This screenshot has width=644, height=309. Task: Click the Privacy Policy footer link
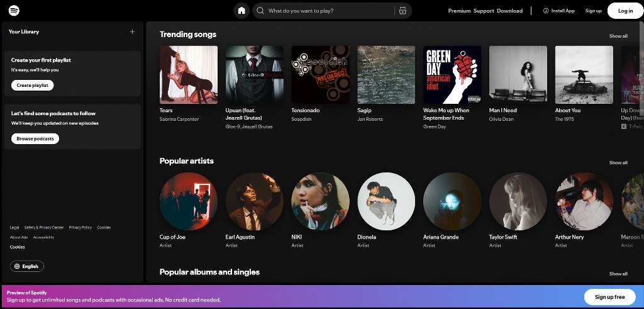click(80, 228)
